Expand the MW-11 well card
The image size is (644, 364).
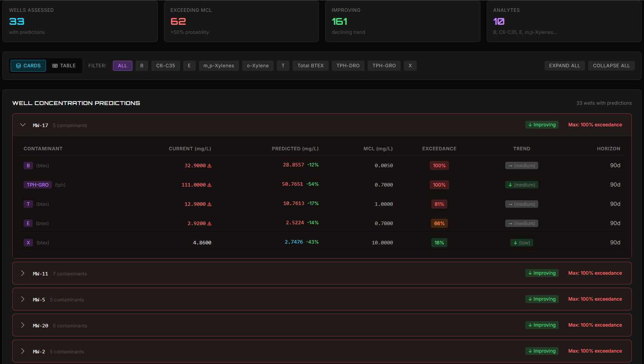tap(23, 273)
